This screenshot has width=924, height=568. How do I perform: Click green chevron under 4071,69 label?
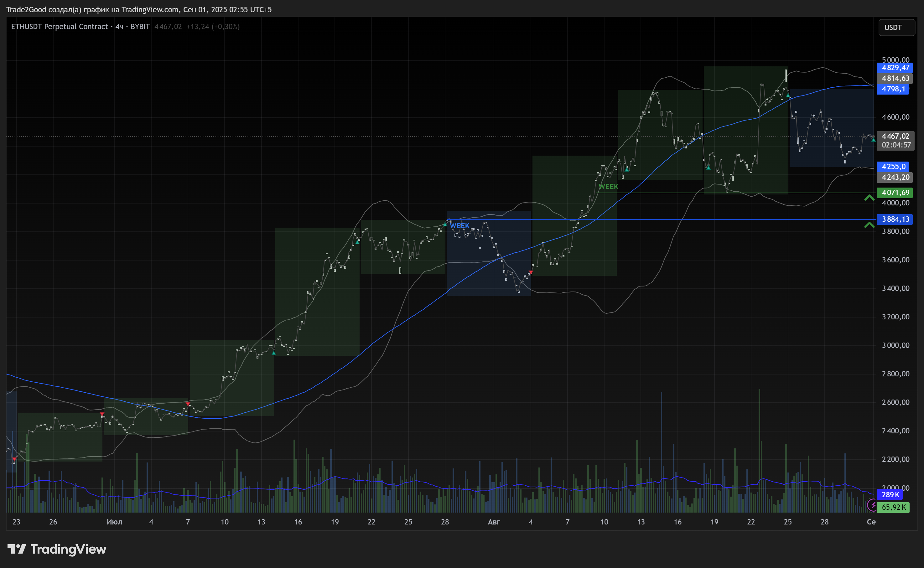(x=869, y=198)
